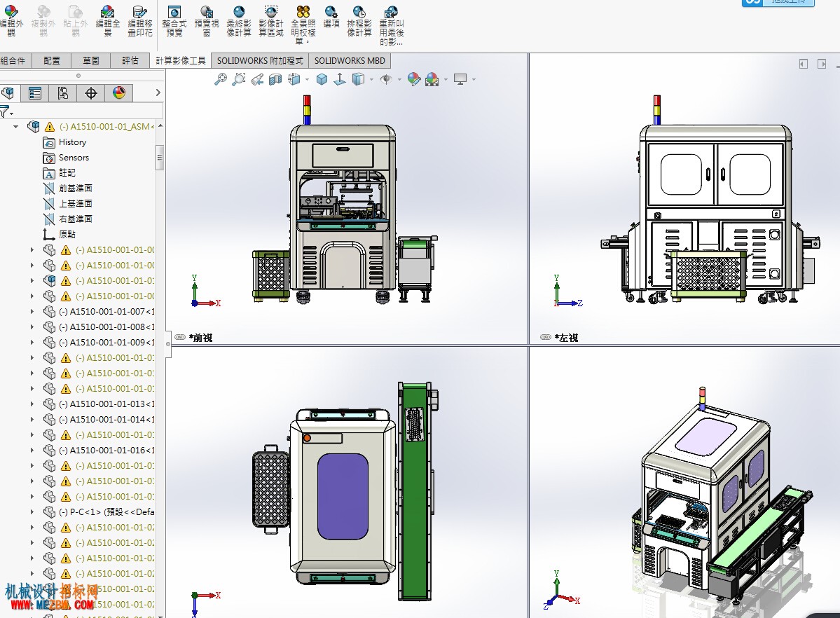Click the feature tree scroll-up arrow
840x618 pixels.
click(160, 127)
